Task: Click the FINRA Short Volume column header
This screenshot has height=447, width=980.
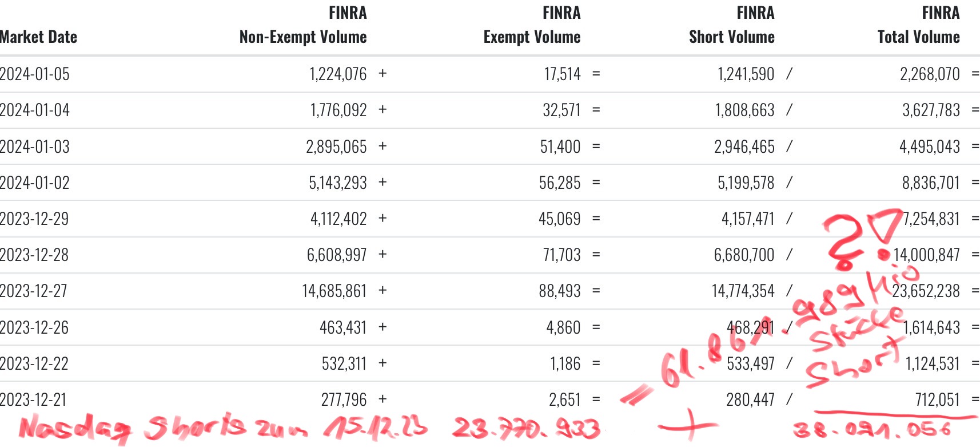Action: point(731,26)
